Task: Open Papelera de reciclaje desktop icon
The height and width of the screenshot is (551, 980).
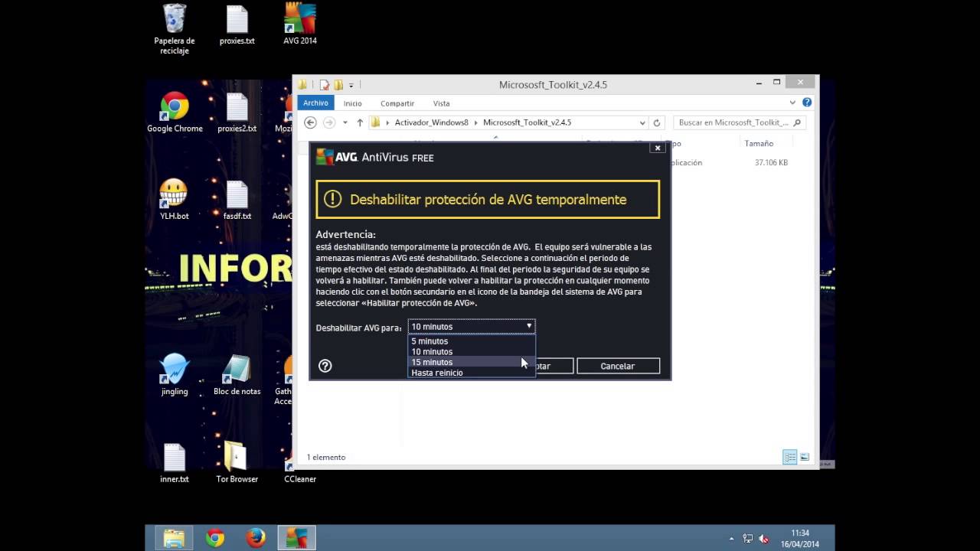Action: tap(175, 29)
